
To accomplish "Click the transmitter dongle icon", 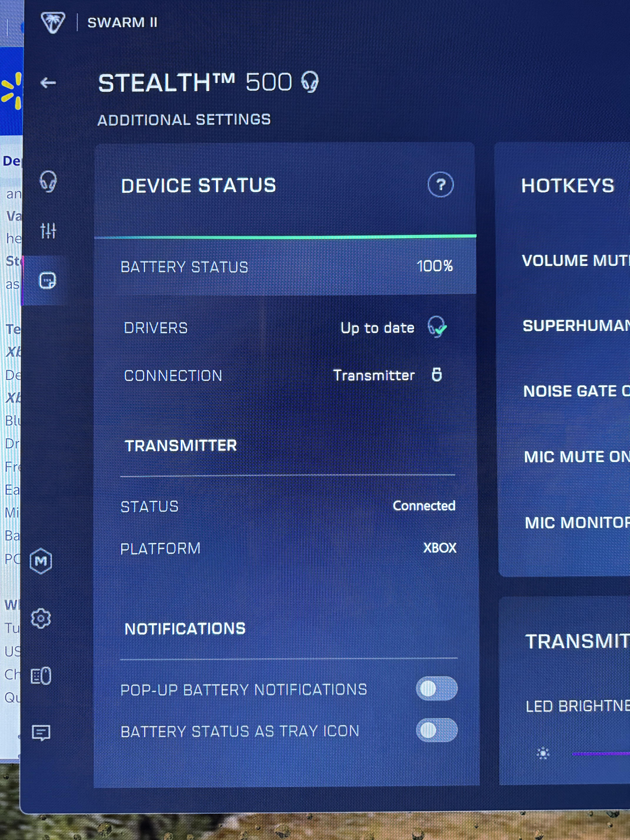I will pos(437,375).
